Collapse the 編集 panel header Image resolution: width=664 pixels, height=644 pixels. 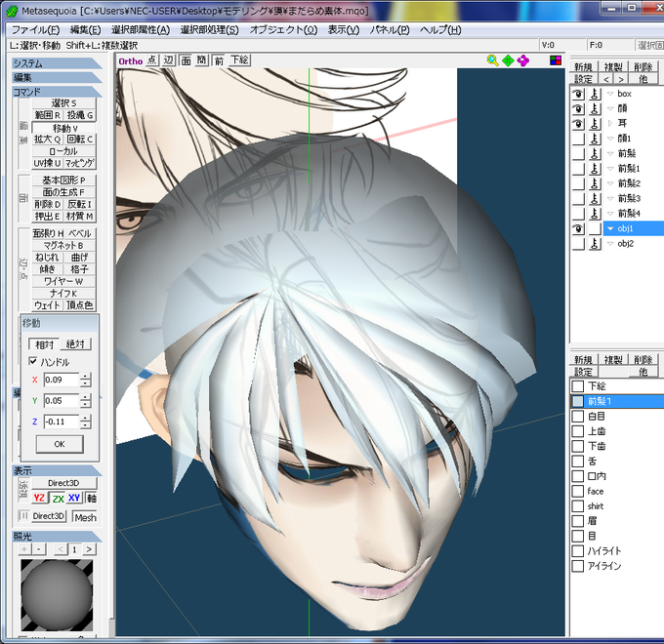click(x=57, y=77)
